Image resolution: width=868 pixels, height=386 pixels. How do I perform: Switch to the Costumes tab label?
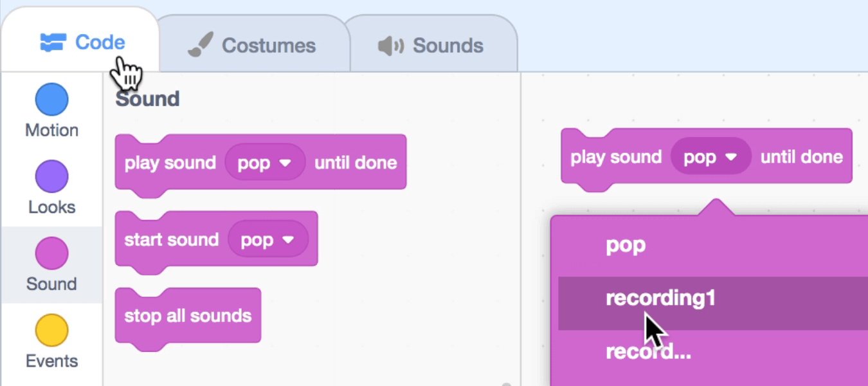tap(268, 46)
